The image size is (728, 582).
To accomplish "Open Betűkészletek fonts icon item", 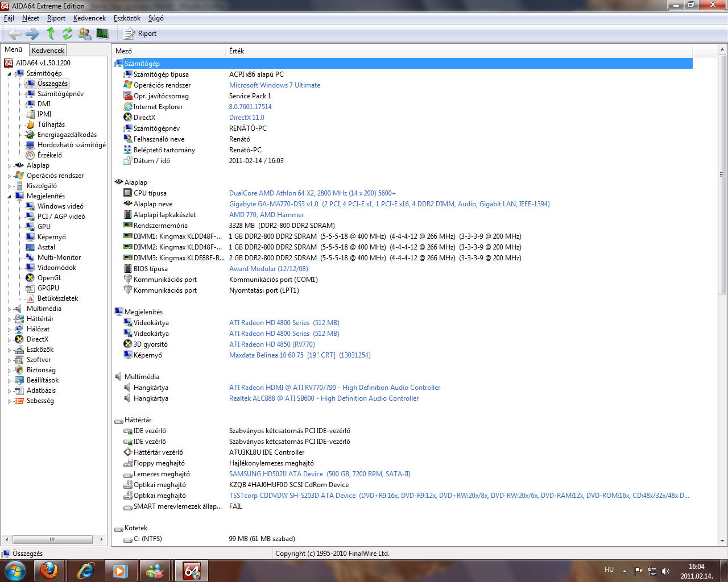I will 30,298.
